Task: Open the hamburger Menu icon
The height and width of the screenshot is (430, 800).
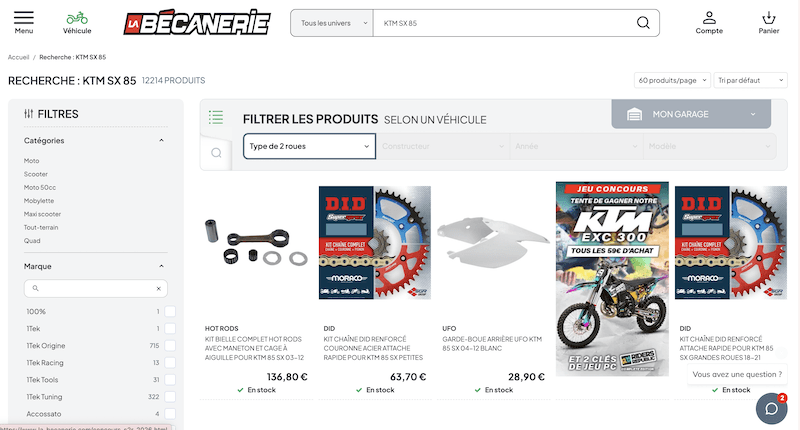Action: (23, 18)
